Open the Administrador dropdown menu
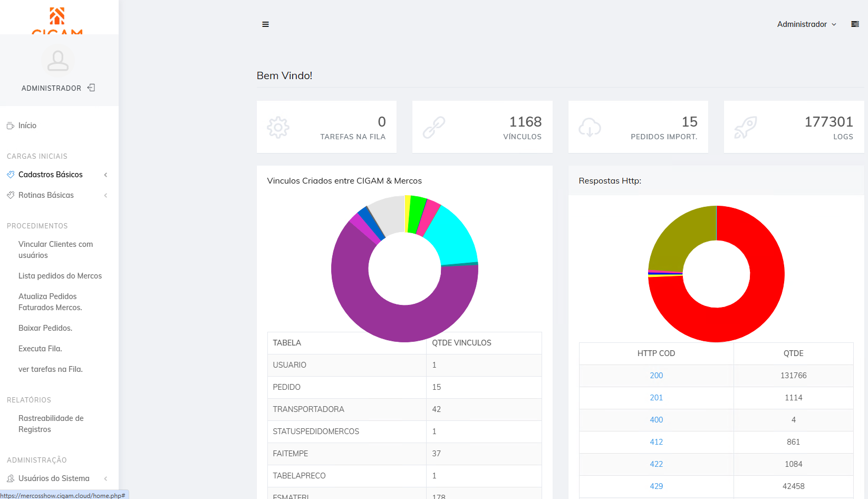 tap(806, 24)
